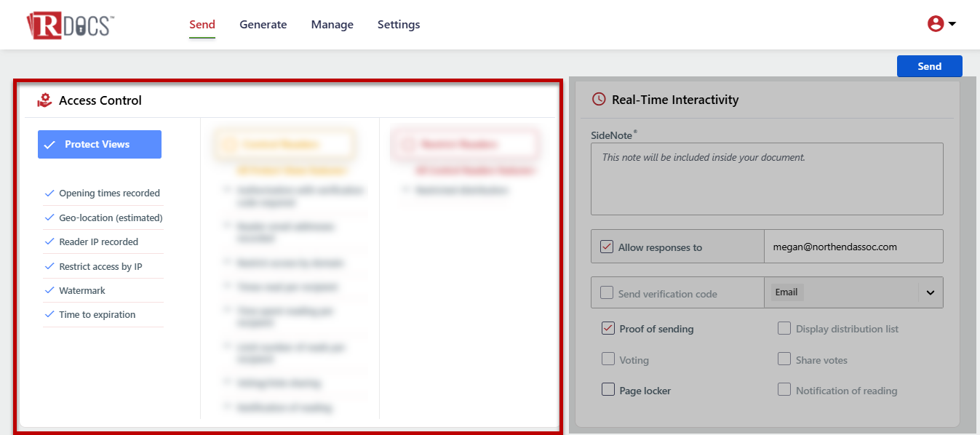Click the Time to expiration text
980x435 pixels.
point(97,314)
